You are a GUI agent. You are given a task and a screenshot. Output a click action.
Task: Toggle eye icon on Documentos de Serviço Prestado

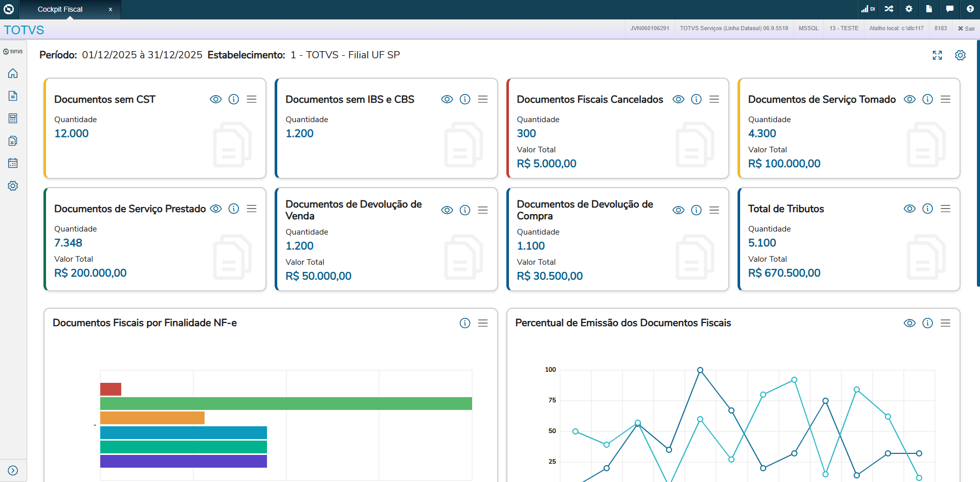point(216,209)
